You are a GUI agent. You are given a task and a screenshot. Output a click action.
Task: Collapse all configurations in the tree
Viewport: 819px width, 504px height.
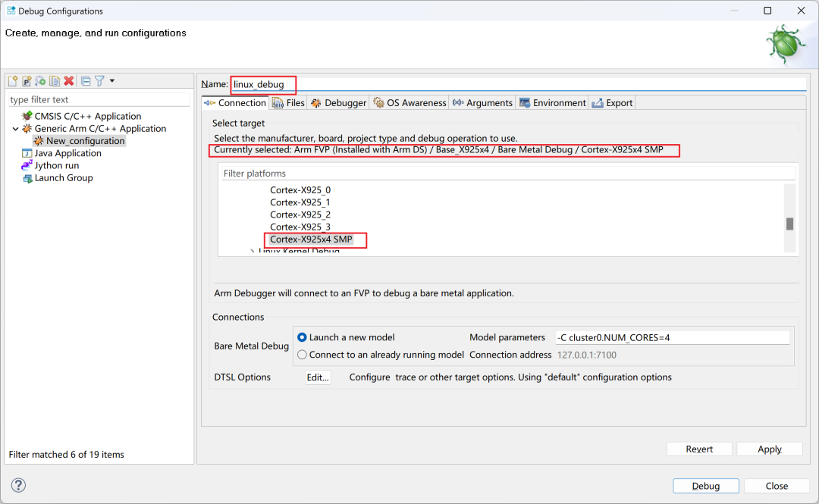(86, 81)
